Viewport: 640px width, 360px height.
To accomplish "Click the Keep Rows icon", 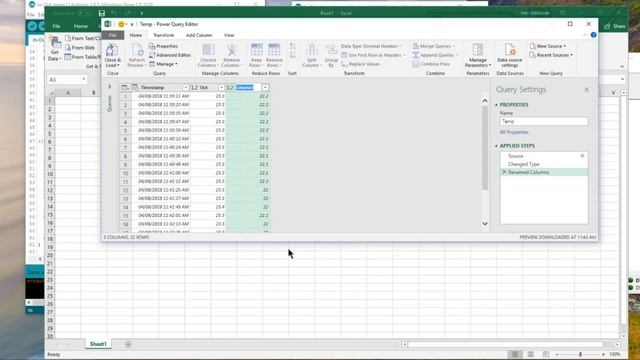I will (256, 51).
